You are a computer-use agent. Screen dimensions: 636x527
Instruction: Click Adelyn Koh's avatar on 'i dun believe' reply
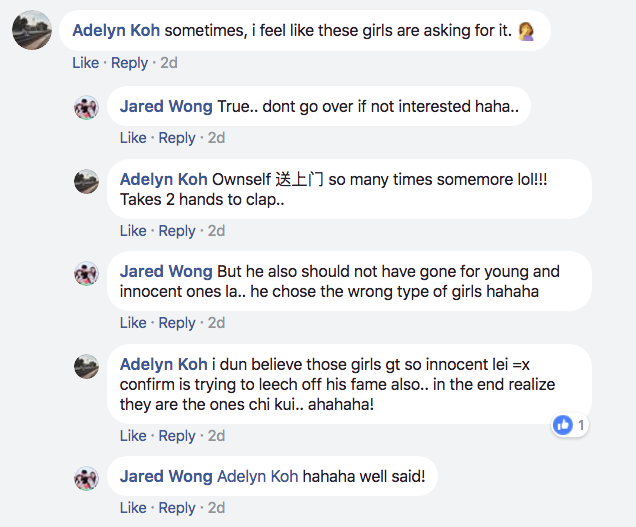coord(87,366)
